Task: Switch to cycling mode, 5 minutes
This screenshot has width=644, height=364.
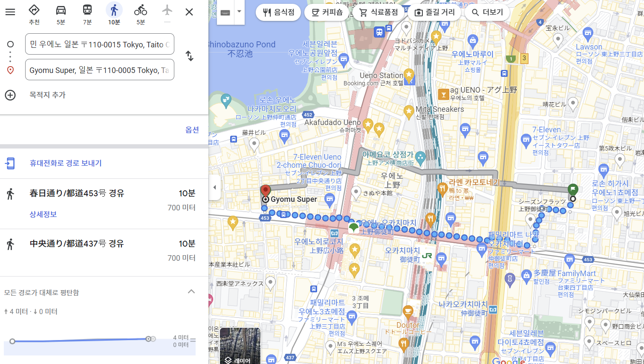Action: pos(141,10)
